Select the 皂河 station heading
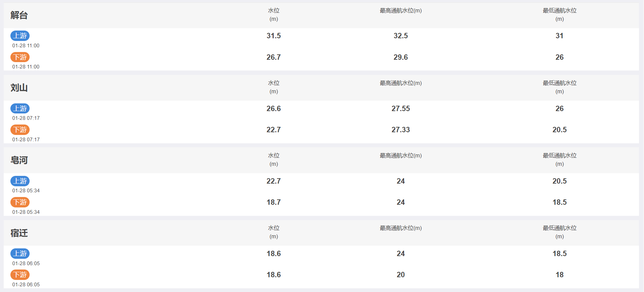 click(x=19, y=160)
